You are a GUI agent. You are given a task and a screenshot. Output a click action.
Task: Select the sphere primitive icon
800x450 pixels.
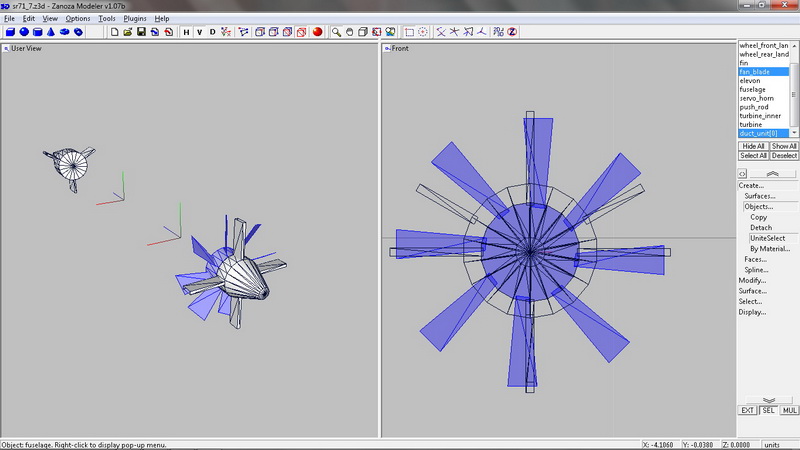click(x=24, y=32)
